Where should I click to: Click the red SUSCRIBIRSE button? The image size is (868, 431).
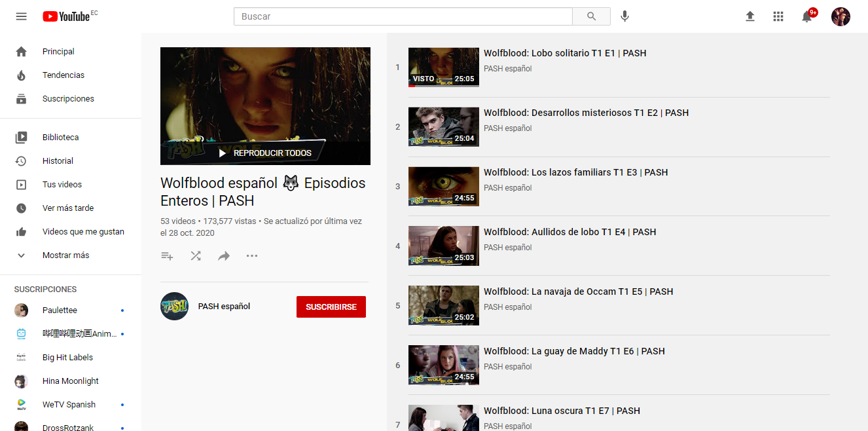[x=331, y=307]
